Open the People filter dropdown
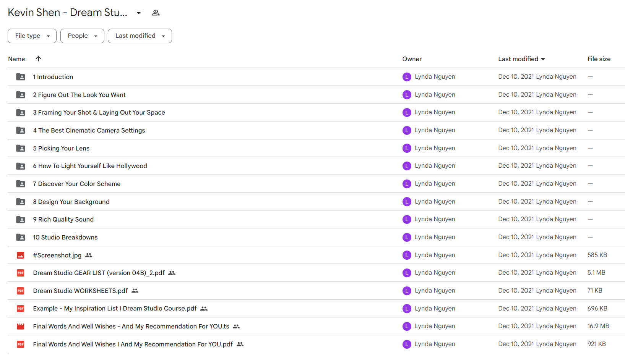Screen dimensions: 625x364 pos(82,36)
